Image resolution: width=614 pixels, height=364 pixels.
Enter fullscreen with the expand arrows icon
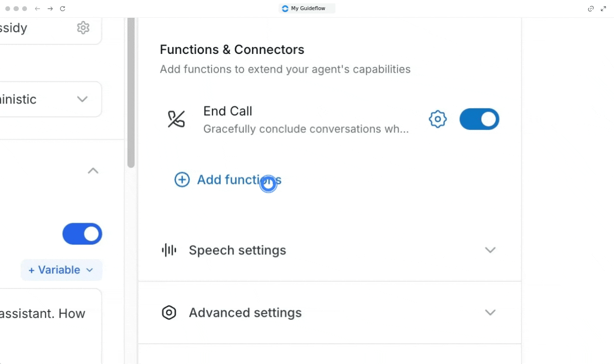click(603, 9)
